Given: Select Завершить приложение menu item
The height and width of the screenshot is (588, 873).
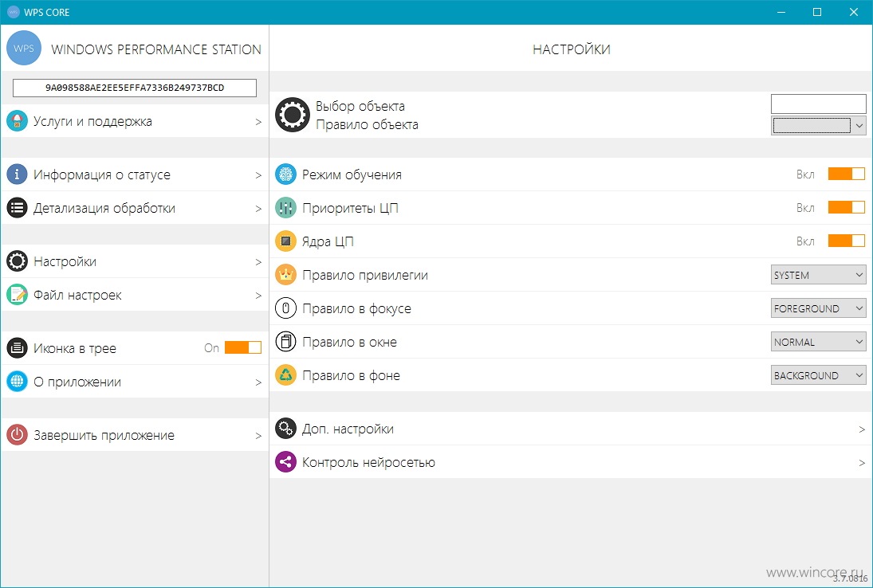Looking at the screenshot, I should click(x=135, y=435).
